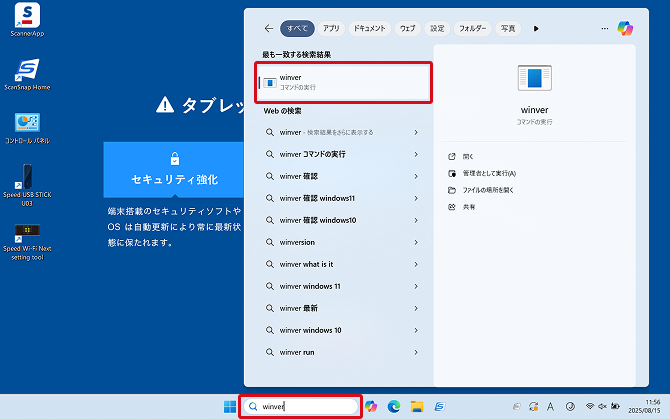Viewport: 670px width, 419px height.
Task: Expand the 'winver コマンドの実行' suggestion chevron
Action: coord(415,154)
